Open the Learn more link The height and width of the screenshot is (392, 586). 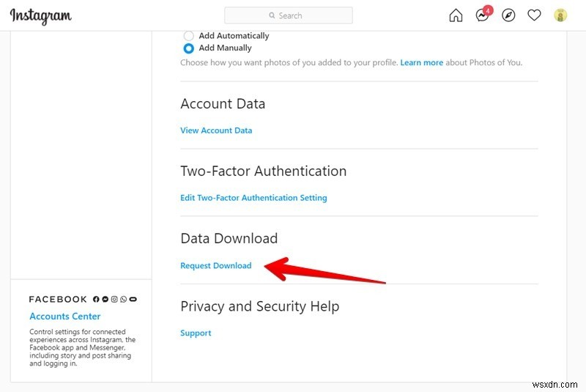[x=421, y=63]
